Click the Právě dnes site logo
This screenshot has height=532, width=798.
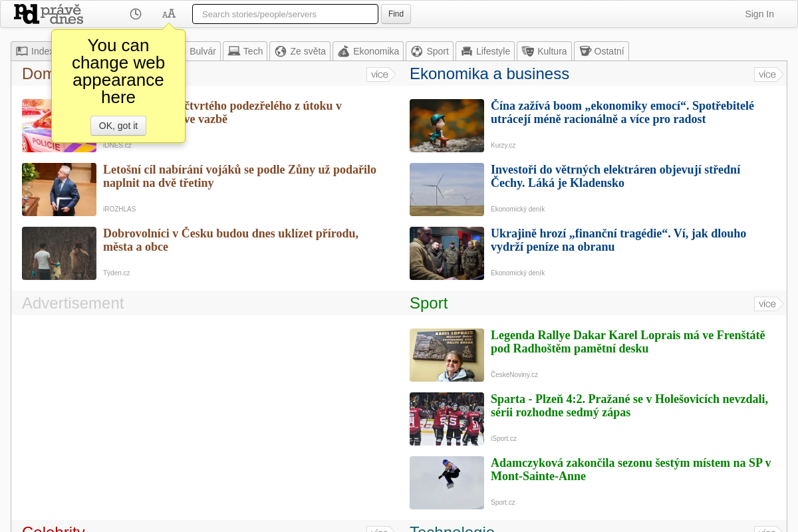[x=48, y=14]
